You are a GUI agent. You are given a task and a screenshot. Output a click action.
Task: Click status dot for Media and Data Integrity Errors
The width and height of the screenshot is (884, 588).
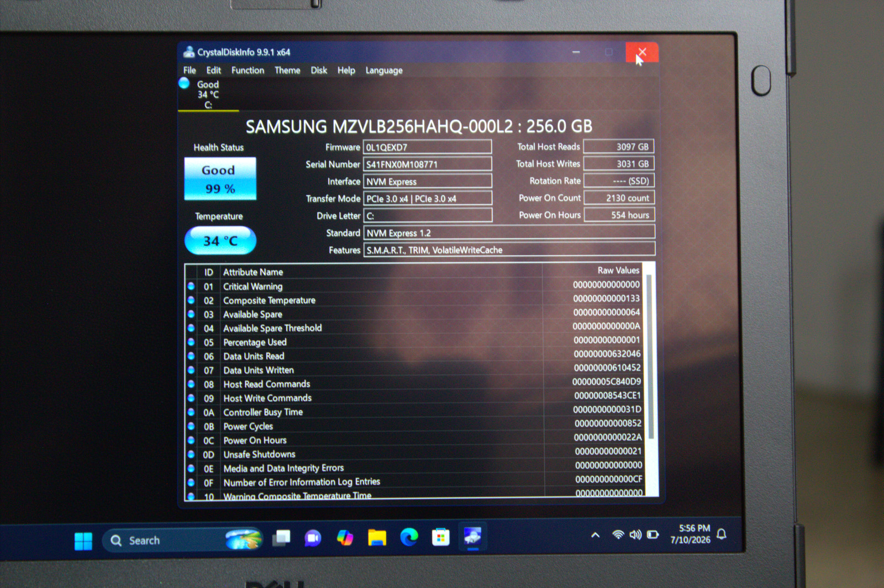click(x=191, y=468)
